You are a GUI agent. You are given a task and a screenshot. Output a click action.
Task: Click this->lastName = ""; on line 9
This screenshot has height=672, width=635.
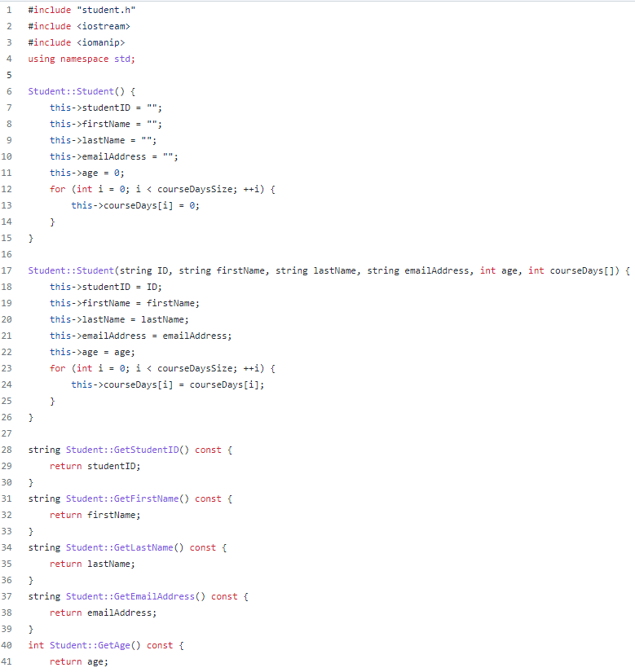[103, 140]
